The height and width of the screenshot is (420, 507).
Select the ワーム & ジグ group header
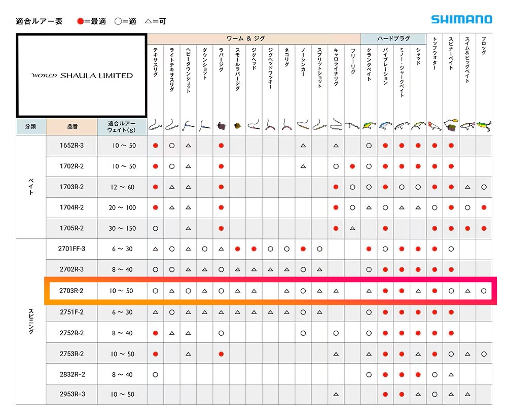point(254,39)
